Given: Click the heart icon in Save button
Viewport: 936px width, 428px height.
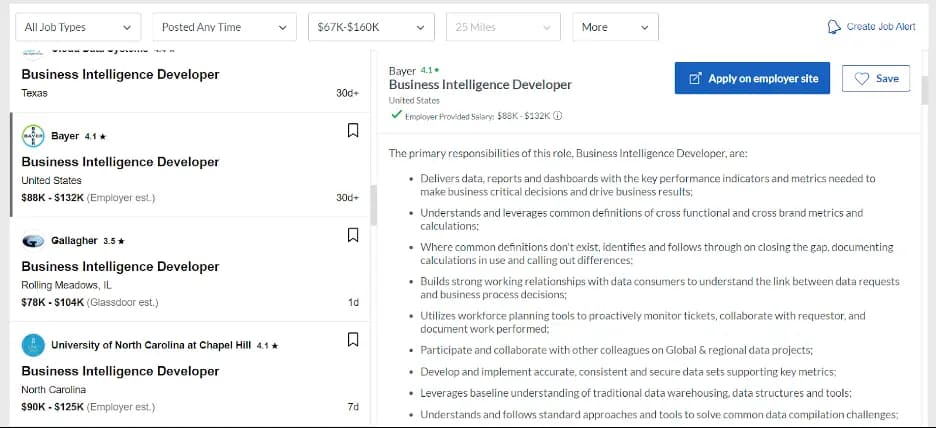Looking at the screenshot, I should [x=861, y=79].
